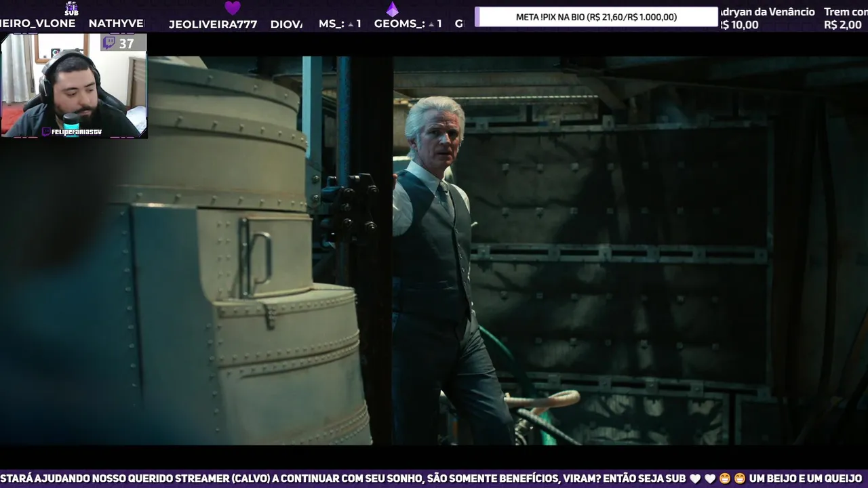
Task: Click 'ENTÃO SEJA SUB' text in ticker
Action: [x=645, y=479]
